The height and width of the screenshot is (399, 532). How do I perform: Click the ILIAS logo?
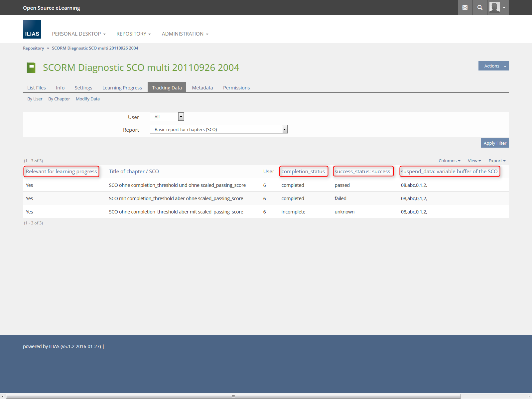coord(32,30)
